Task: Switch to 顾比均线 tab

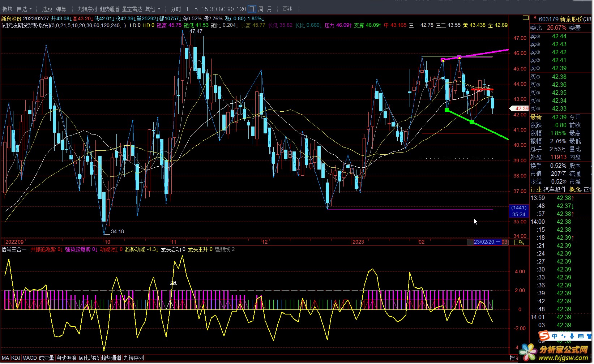Action: 89,358
